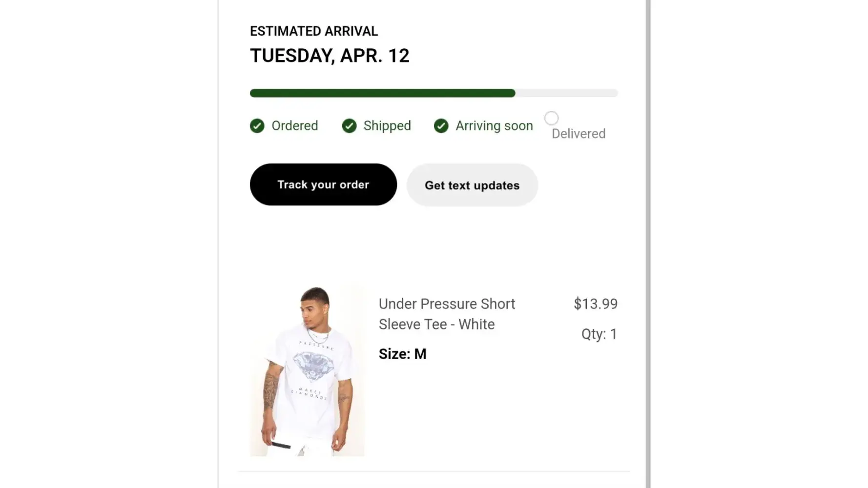The width and height of the screenshot is (868, 488).
Task: Click the Tuesday, Apr. 12 arrival date
Action: click(330, 56)
